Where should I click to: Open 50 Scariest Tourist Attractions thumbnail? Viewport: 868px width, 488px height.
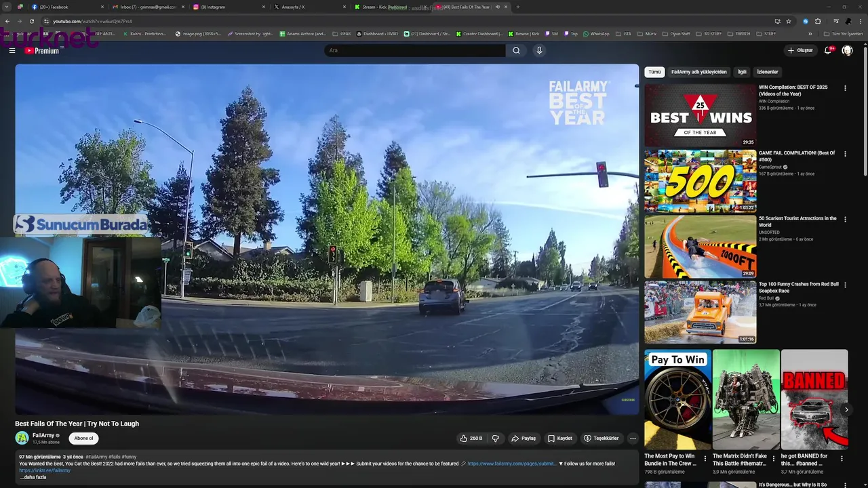(x=700, y=247)
